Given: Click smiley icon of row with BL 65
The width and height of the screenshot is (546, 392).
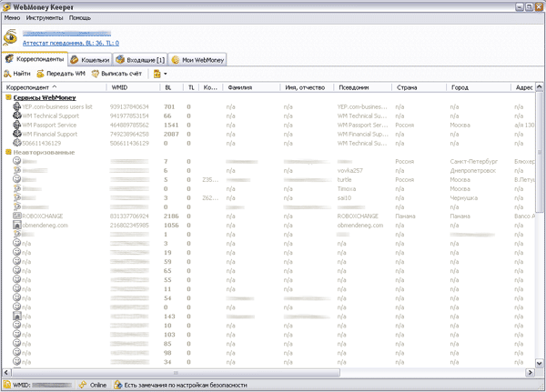Looking at the screenshot, I should (x=16, y=270).
